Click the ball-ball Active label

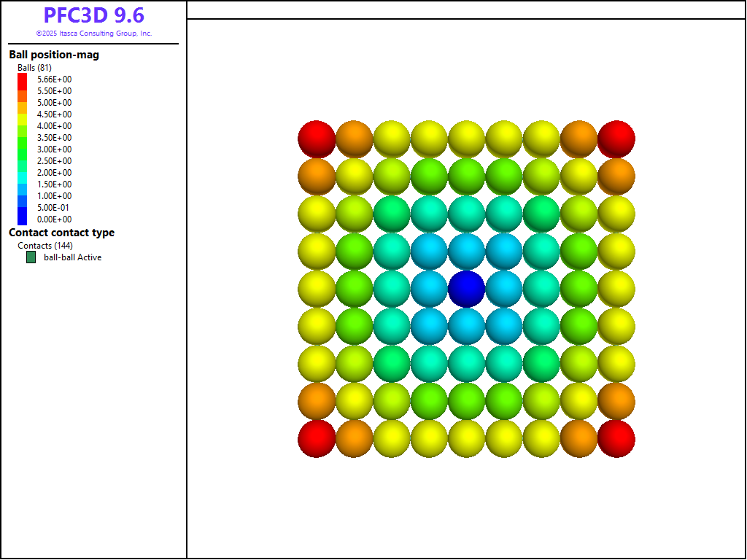(72, 257)
